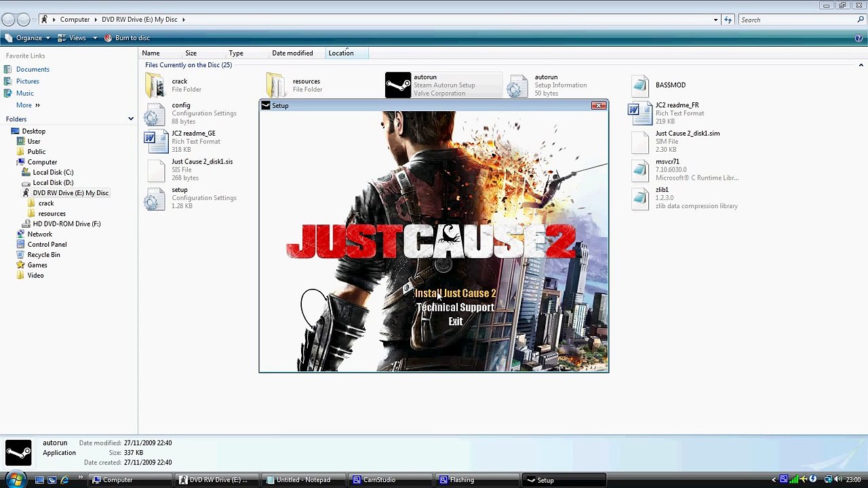Select resources folder in folder tree
The width and height of the screenshot is (868, 488).
click(52, 213)
